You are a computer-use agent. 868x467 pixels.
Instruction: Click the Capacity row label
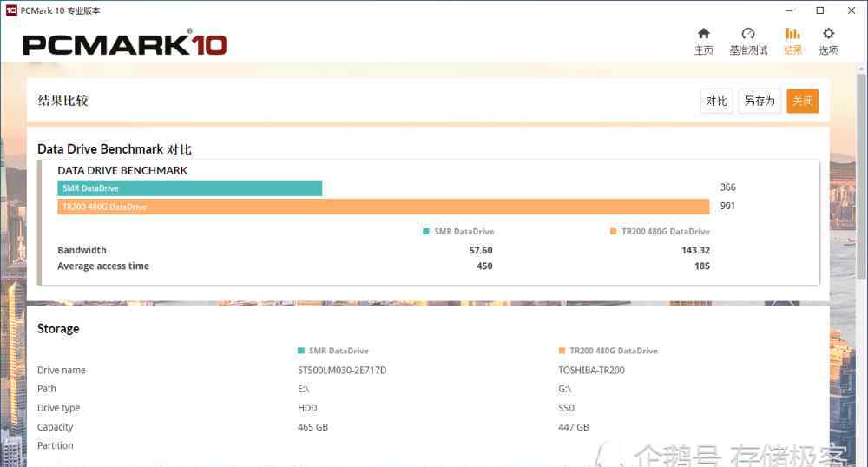(x=55, y=427)
